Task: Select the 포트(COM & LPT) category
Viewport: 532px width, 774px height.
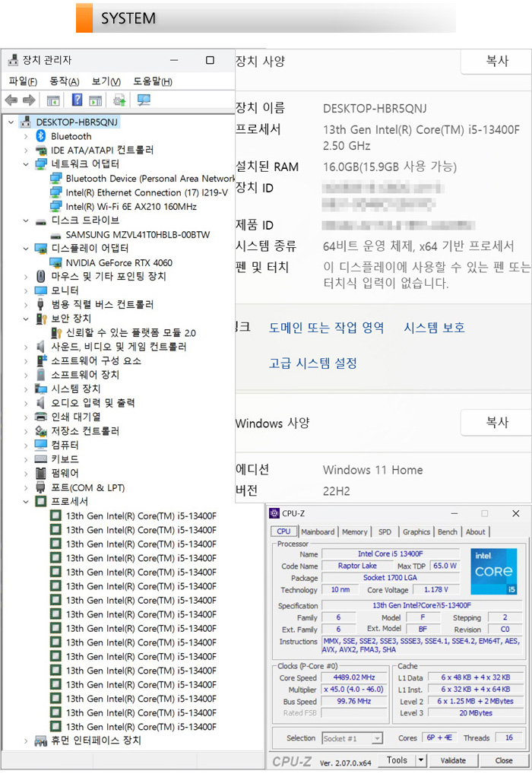Action: tap(88, 487)
